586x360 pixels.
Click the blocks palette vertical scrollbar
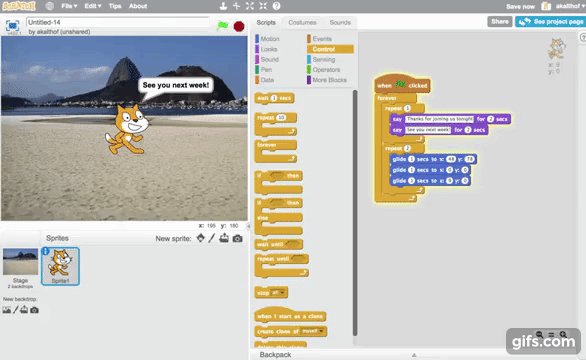tap(355, 213)
